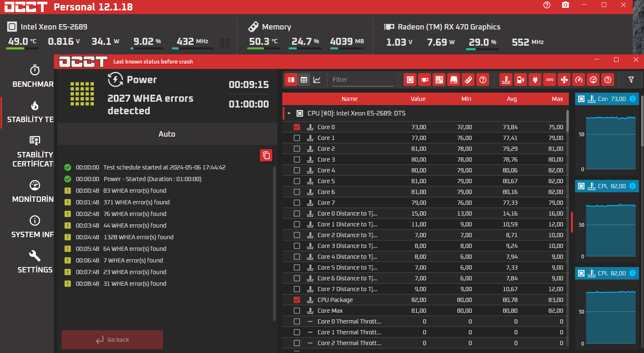644x353 pixels.
Task: Tick the Core 3 temperature checkbox
Action: (297, 159)
